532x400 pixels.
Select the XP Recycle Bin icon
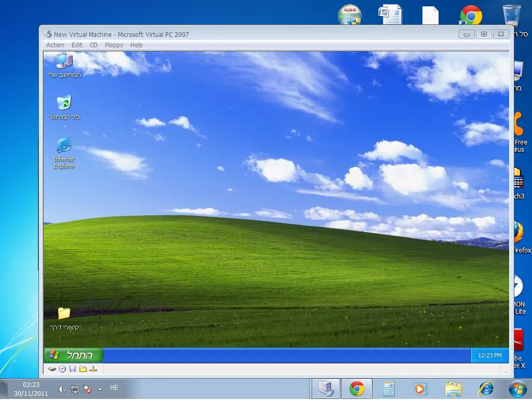coord(64,103)
